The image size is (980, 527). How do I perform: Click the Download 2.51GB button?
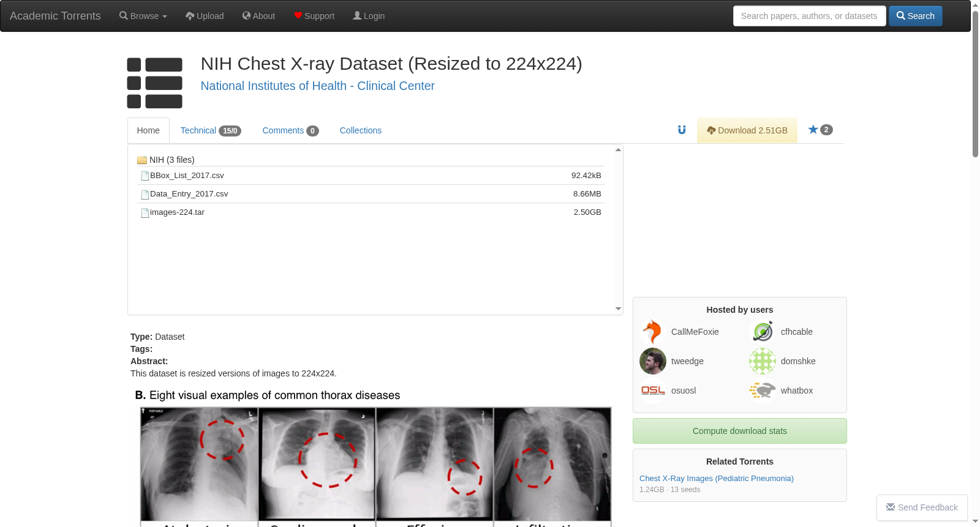pyautogui.click(x=747, y=130)
